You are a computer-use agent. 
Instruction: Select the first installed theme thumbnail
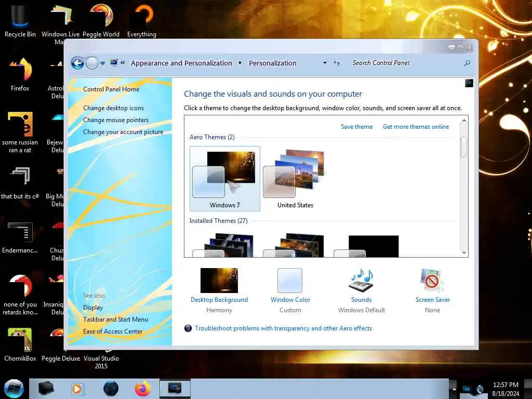click(x=223, y=245)
